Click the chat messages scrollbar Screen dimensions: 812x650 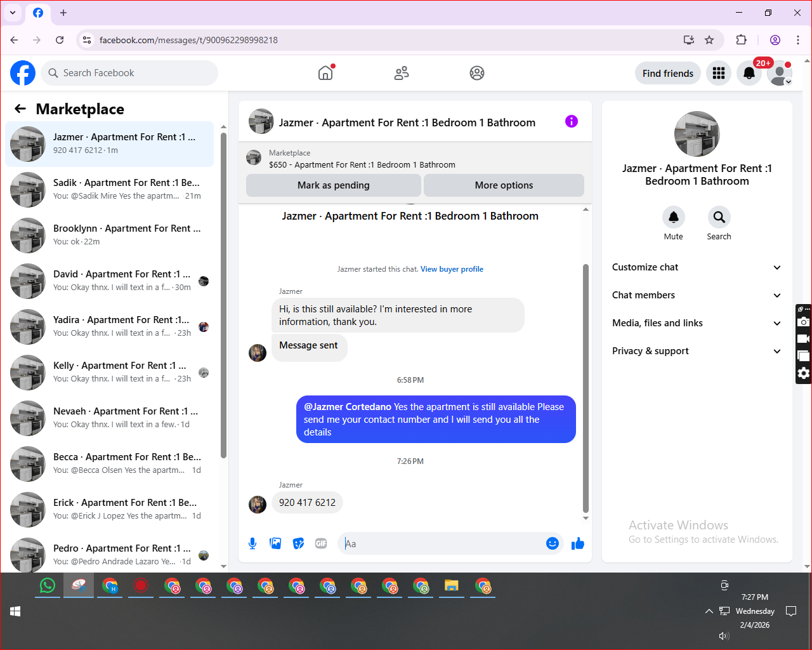(586, 388)
